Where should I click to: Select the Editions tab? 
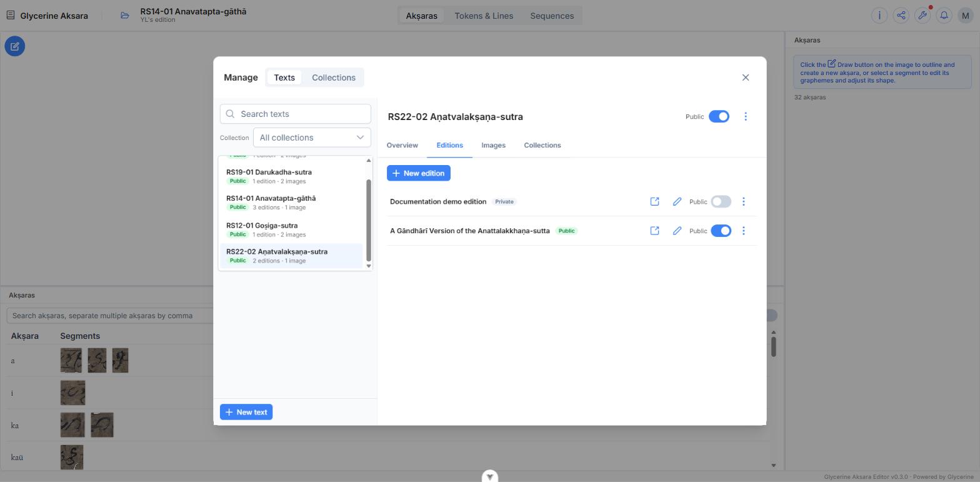point(449,145)
